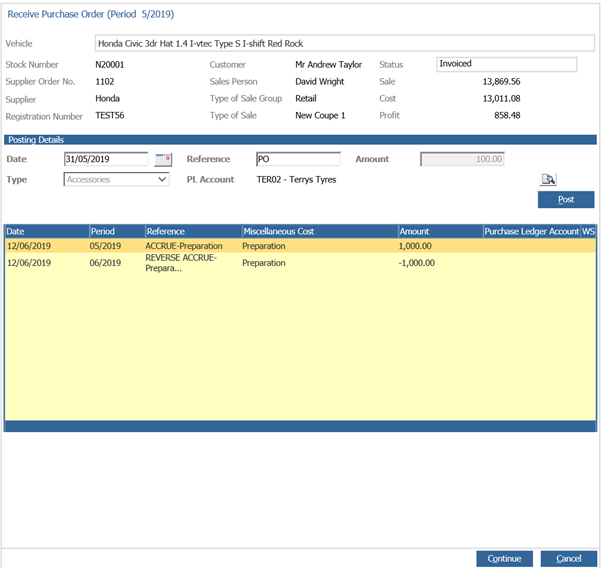The height and width of the screenshot is (568, 602).
Task: Click the 05/2019 period cell
Action: (x=105, y=246)
